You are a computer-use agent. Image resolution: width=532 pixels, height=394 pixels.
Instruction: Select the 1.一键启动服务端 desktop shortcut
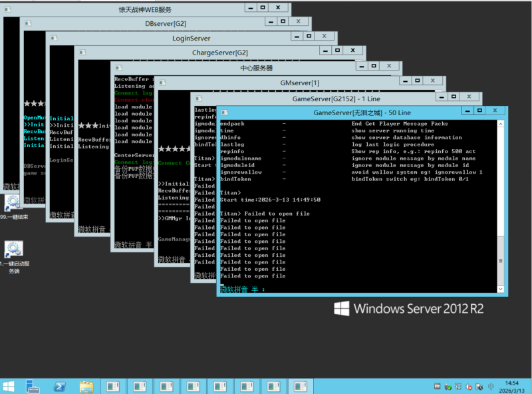pyautogui.click(x=13, y=250)
